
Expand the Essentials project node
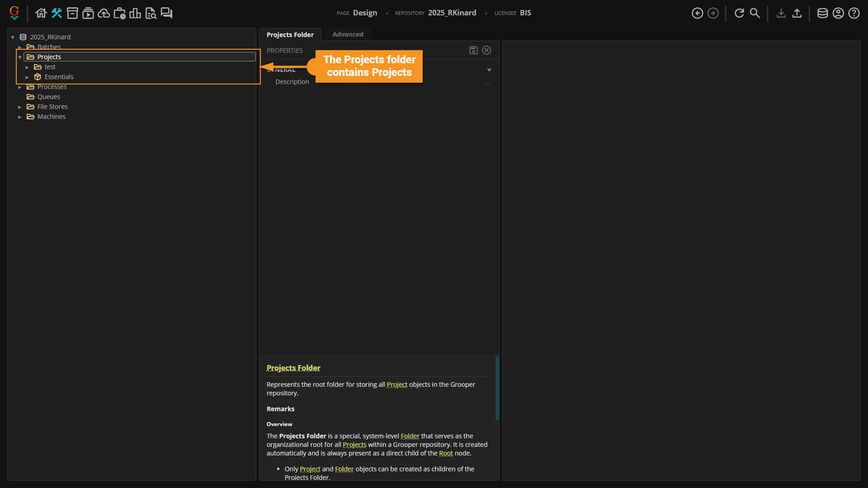coord(27,77)
